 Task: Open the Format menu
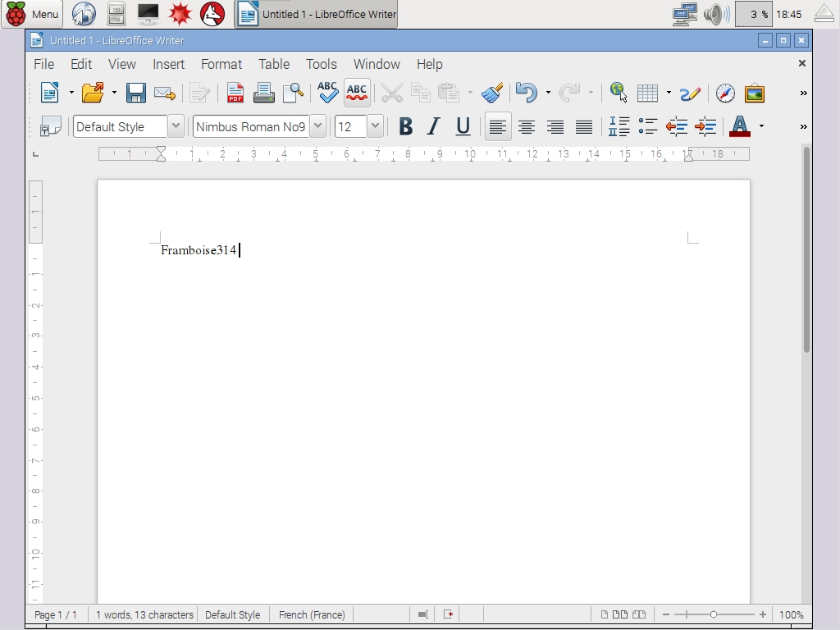(x=221, y=64)
